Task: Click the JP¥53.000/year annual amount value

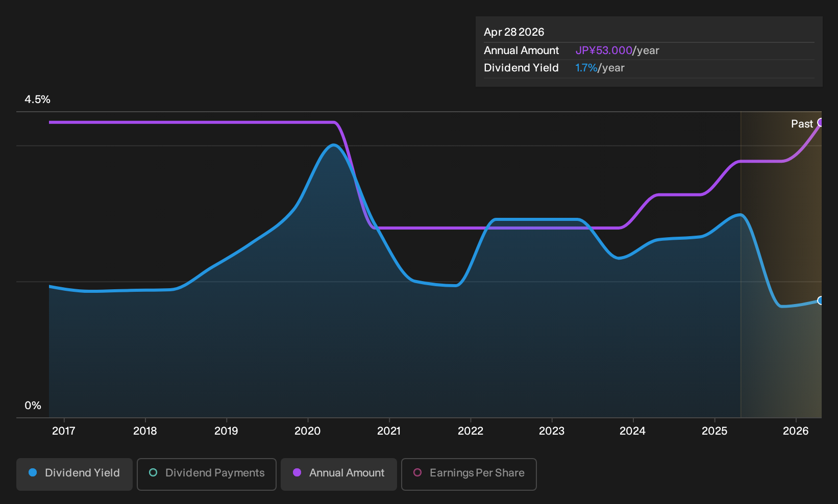Action: (617, 51)
